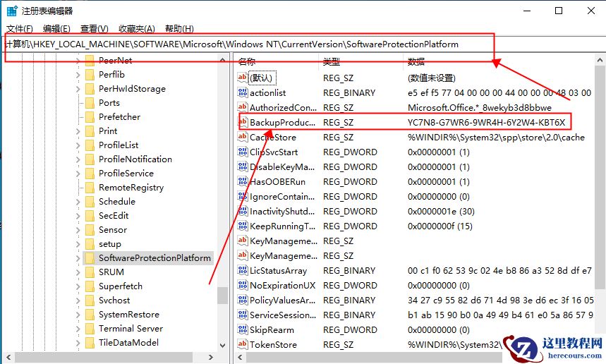The height and width of the screenshot is (364, 606).
Task: Click the string icon next to AuthorizedCon...
Action: (242, 107)
